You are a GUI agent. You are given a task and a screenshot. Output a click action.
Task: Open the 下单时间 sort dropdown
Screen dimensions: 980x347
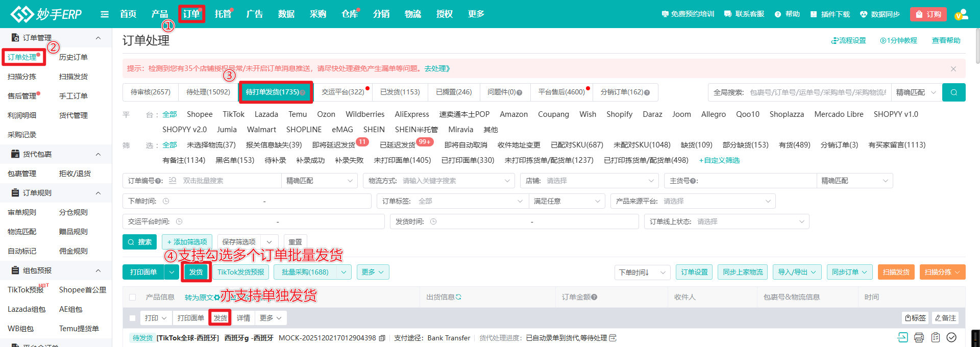[642, 272]
